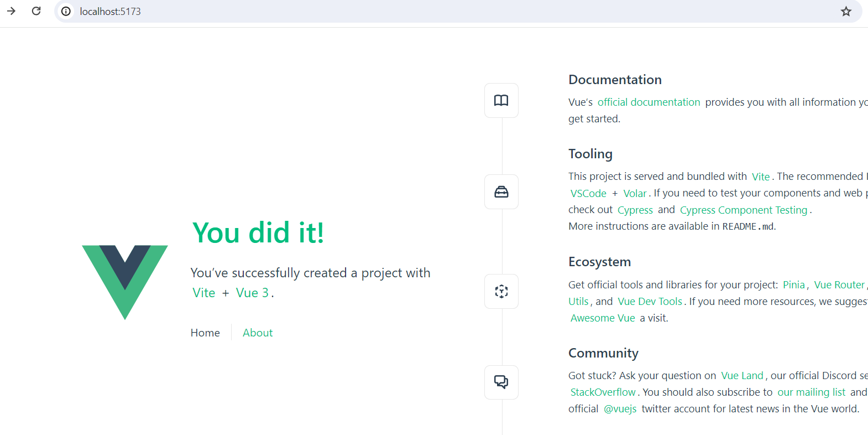
Task: Click the Tooling heading
Action: click(590, 154)
